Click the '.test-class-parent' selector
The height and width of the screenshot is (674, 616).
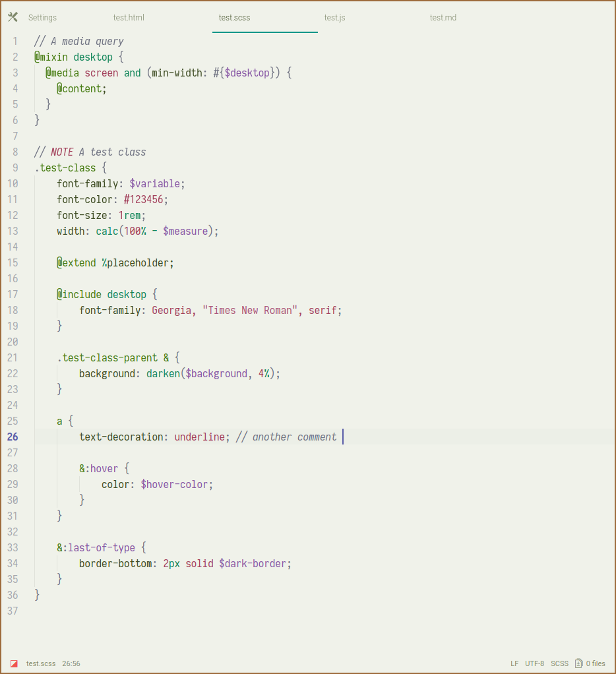[108, 358]
